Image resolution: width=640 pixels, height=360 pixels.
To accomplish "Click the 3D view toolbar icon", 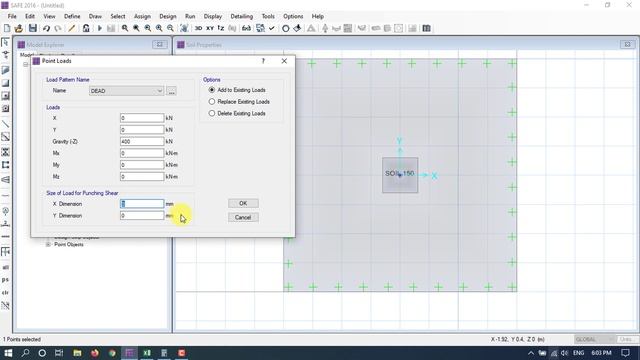I will pyautogui.click(x=198, y=28).
